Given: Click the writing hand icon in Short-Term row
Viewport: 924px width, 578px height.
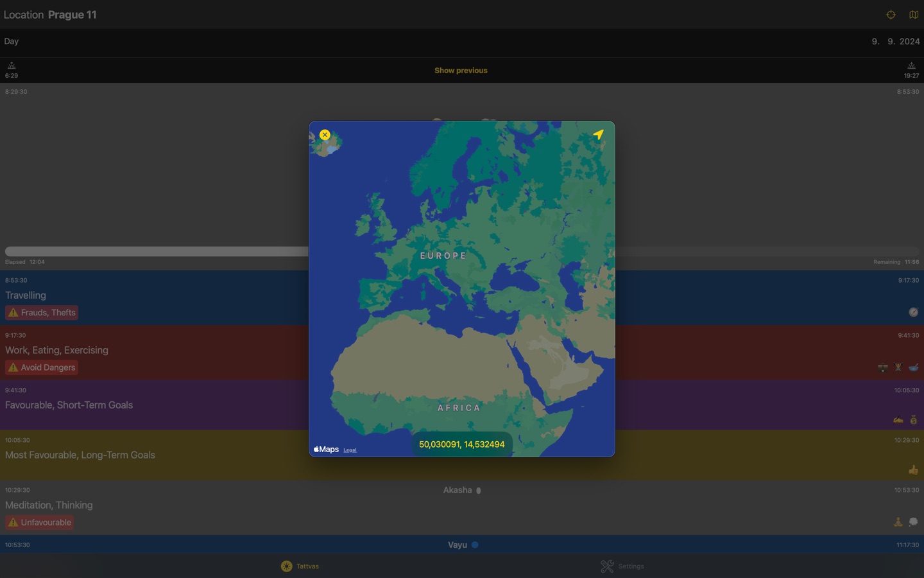Looking at the screenshot, I should tap(898, 420).
